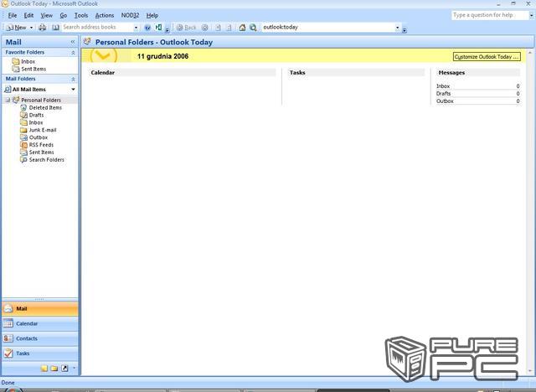Select Inbox under Favorite Folders
The image size is (536, 392).
coord(28,61)
